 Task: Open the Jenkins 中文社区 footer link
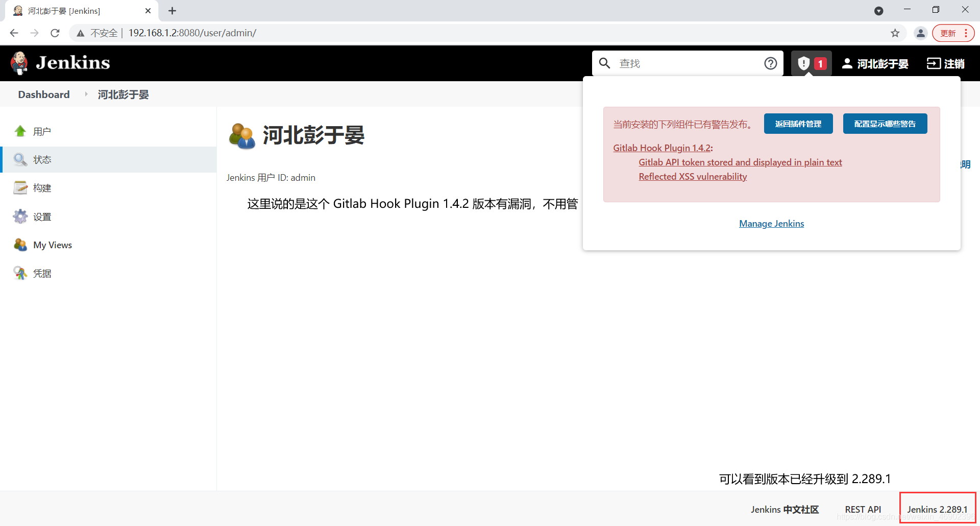point(785,509)
